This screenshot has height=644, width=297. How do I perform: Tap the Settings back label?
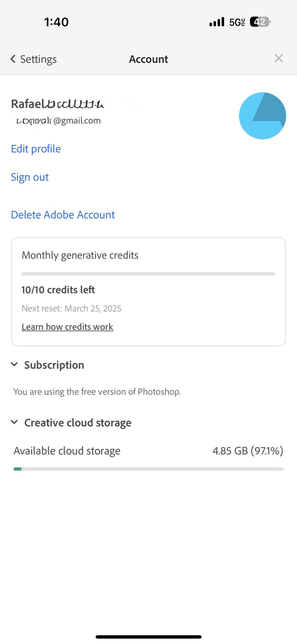(x=38, y=59)
